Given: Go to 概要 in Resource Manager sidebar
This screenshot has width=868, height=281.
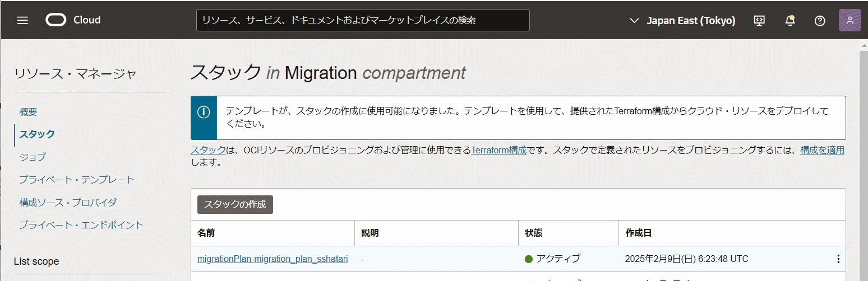Looking at the screenshot, I should pyautogui.click(x=28, y=112).
